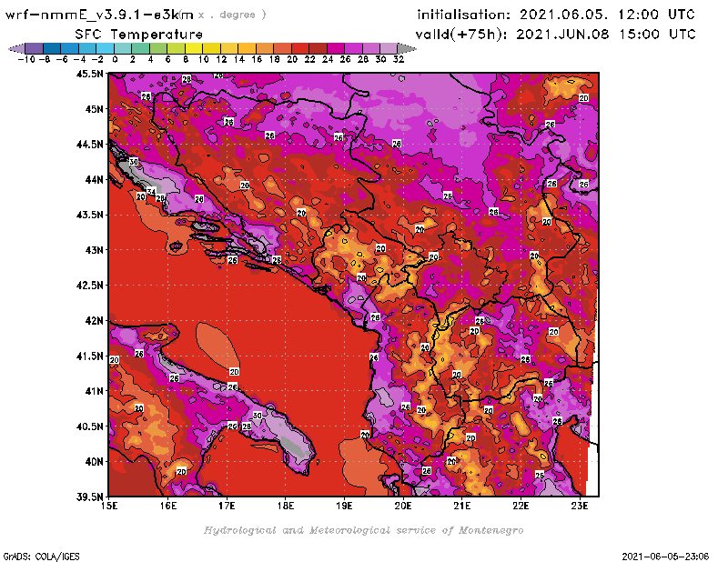The width and height of the screenshot is (728, 562).
Task: Click the model title 'wrf-nmmE_v3.9.1-e3km'
Action: coord(99,15)
